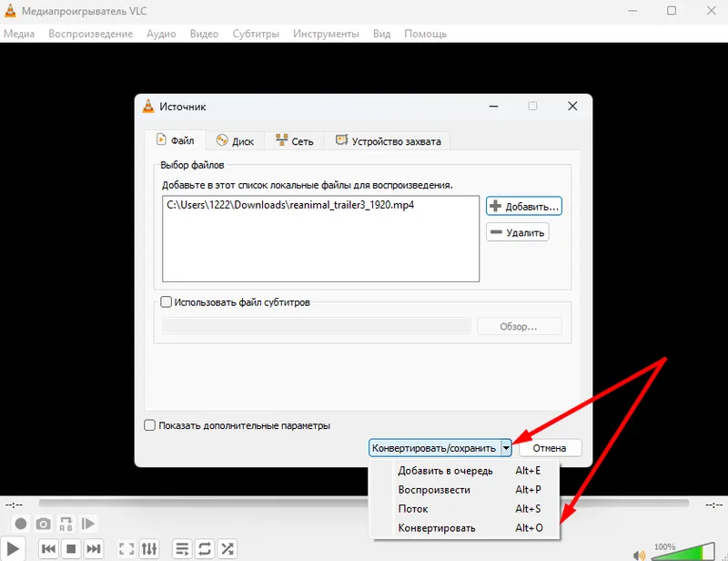Open the Видео menu
The width and height of the screenshot is (728, 561).
tap(204, 34)
